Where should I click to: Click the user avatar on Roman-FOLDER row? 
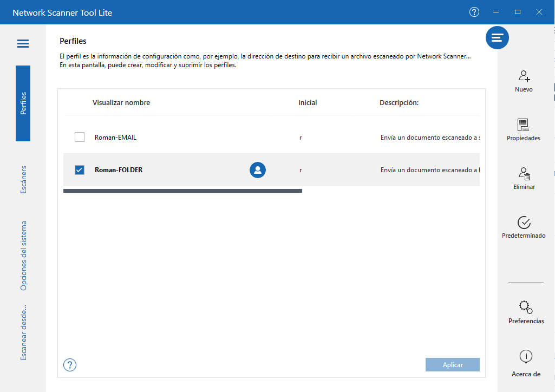tap(258, 170)
